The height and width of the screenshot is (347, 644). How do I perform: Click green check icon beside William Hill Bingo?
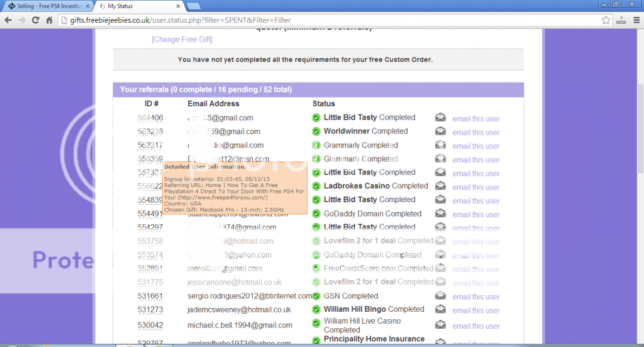click(316, 310)
